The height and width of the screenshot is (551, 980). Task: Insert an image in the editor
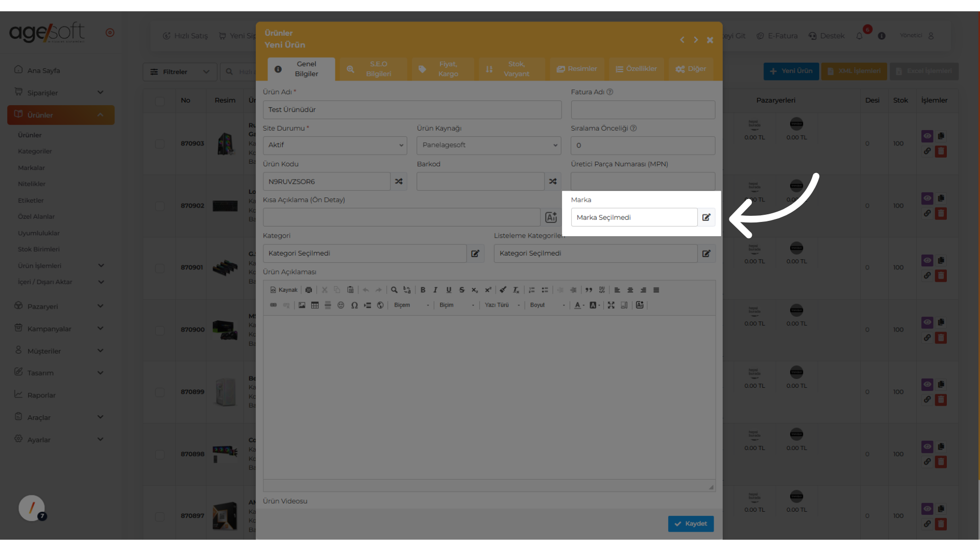[302, 305]
